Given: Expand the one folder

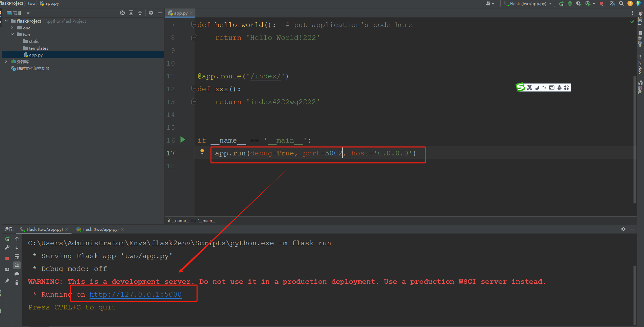Looking at the screenshot, I should click(x=13, y=28).
